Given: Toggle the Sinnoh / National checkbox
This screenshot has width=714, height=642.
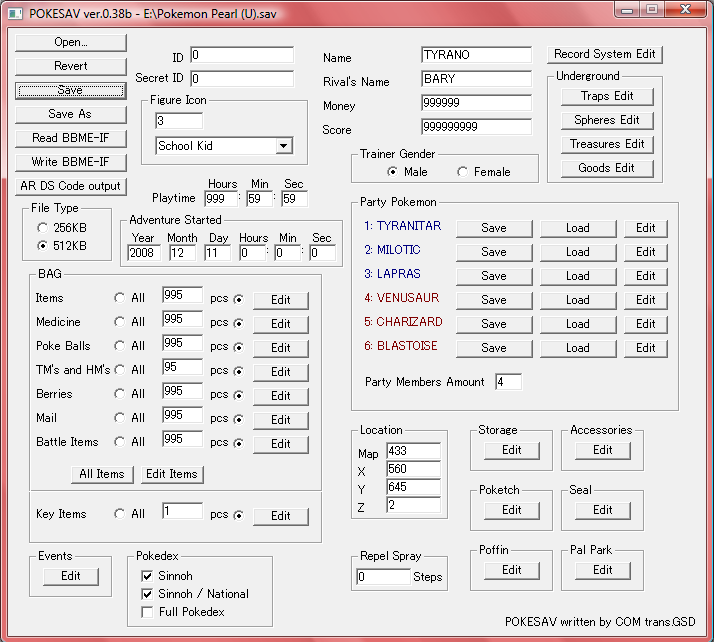Looking at the screenshot, I should point(147,594).
